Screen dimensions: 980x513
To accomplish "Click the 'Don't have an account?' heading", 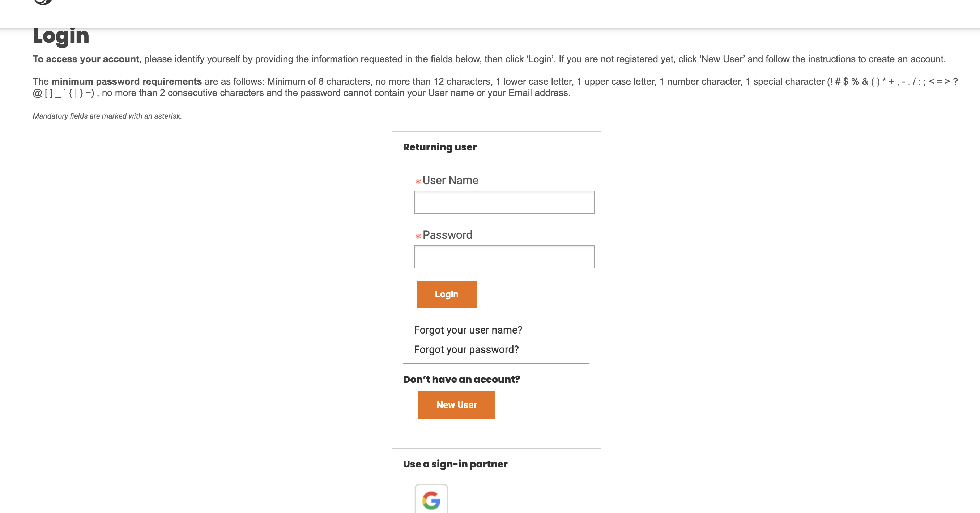I will (x=461, y=380).
